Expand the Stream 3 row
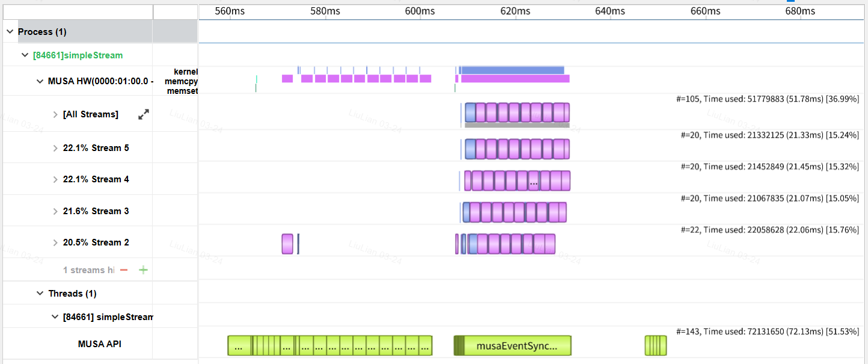Viewport: 868px width, 364px height. 55,211
